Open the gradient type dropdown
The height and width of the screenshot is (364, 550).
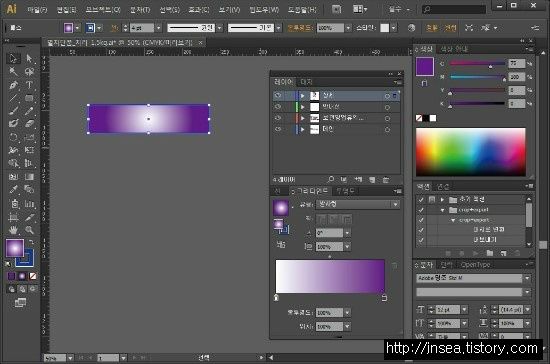[395, 204]
